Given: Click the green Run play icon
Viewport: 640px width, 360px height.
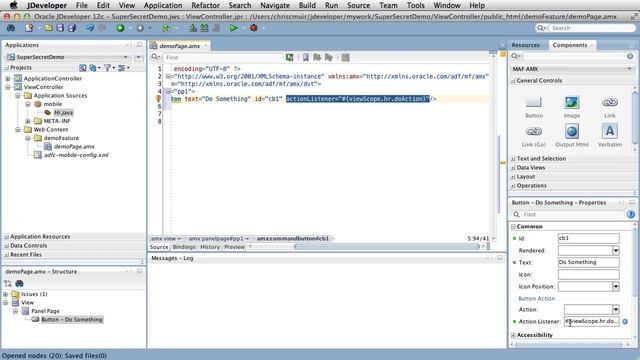Looking at the screenshot, I should click(x=233, y=28).
